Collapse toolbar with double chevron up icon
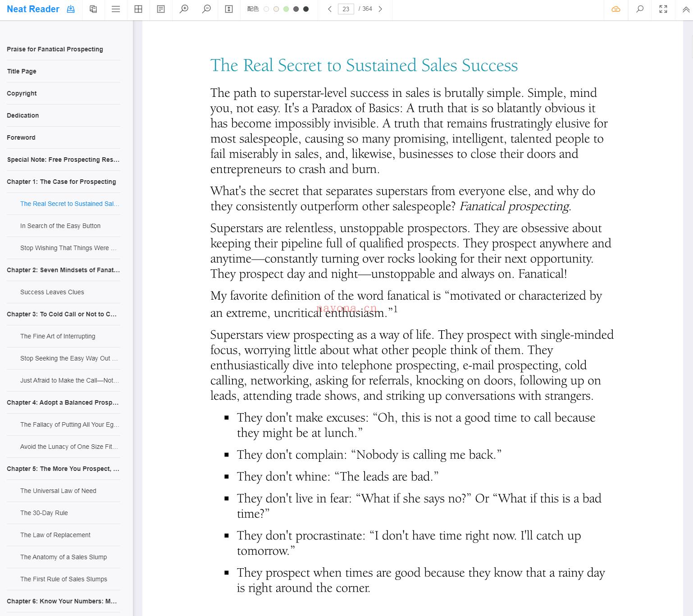This screenshot has height=616, width=693. coord(686,9)
